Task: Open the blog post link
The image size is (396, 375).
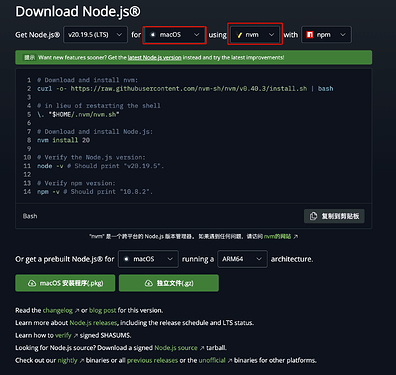Action: click(103, 310)
